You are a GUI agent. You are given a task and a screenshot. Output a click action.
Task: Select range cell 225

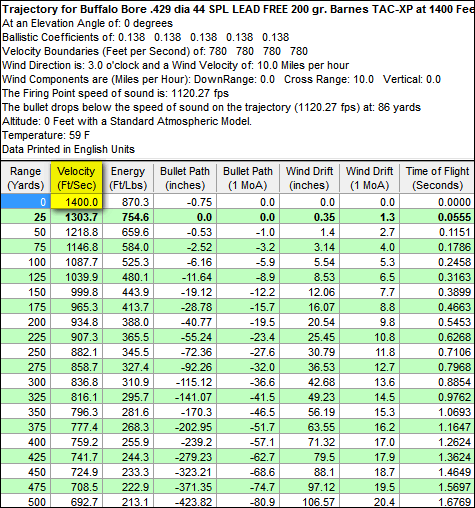25,337
